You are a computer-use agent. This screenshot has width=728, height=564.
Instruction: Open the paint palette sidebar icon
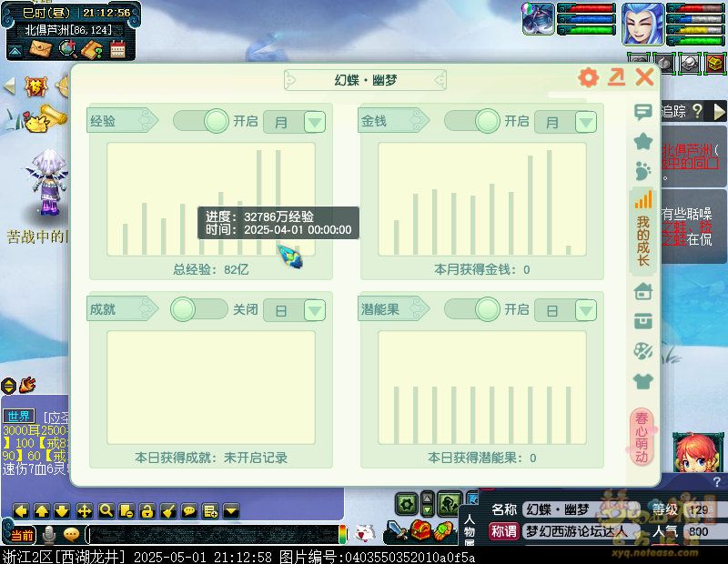(x=643, y=351)
